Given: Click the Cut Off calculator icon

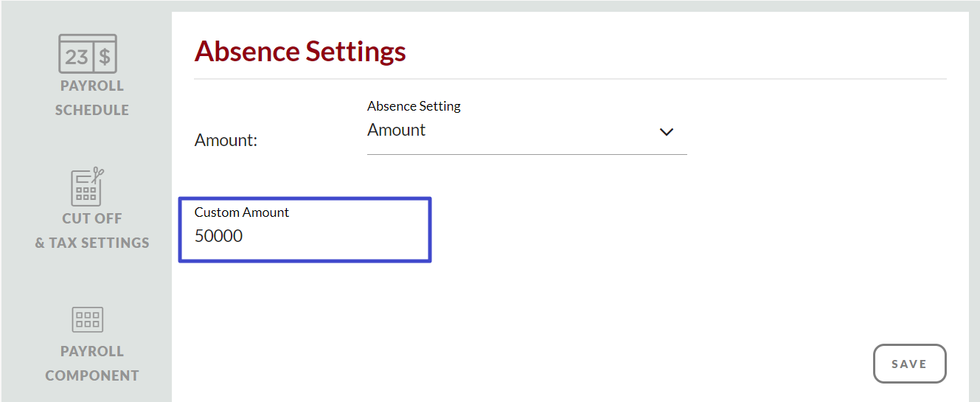Looking at the screenshot, I should click(x=87, y=187).
